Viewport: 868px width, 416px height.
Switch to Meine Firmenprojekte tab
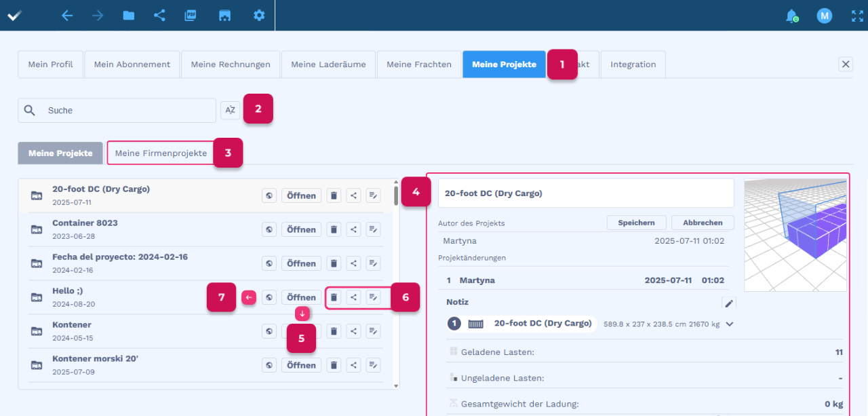click(x=161, y=153)
